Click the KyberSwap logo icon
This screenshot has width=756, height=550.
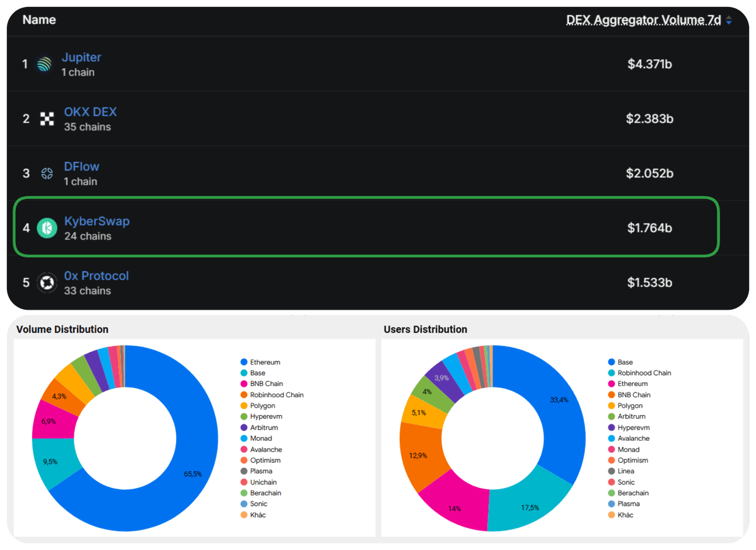tap(47, 228)
